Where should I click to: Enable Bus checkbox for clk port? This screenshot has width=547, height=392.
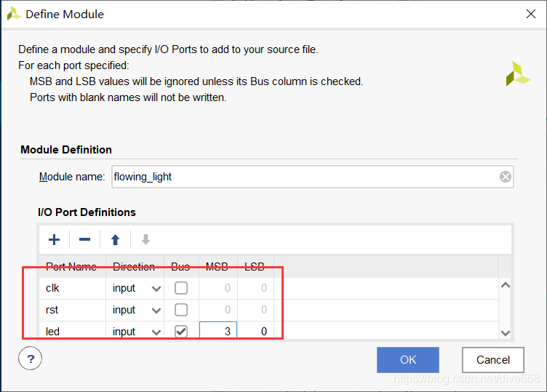[181, 288]
